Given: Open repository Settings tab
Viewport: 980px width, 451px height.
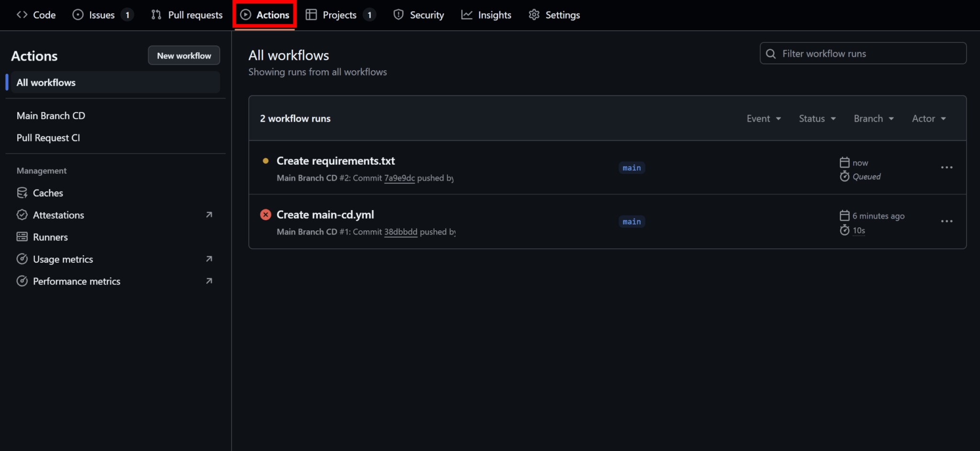Looking at the screenshot, I should pyautogui.click(x=554, y=15).
